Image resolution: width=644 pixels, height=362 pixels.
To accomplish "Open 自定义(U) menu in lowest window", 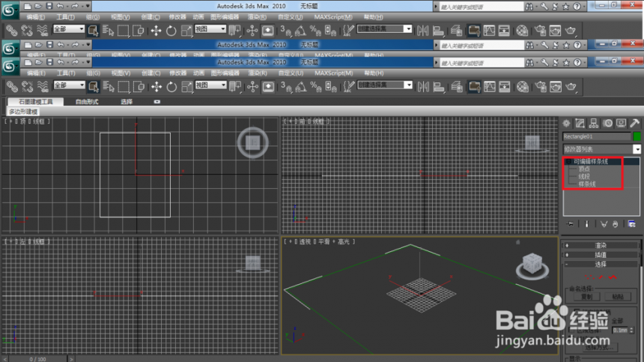I will [x=291, y=73].
